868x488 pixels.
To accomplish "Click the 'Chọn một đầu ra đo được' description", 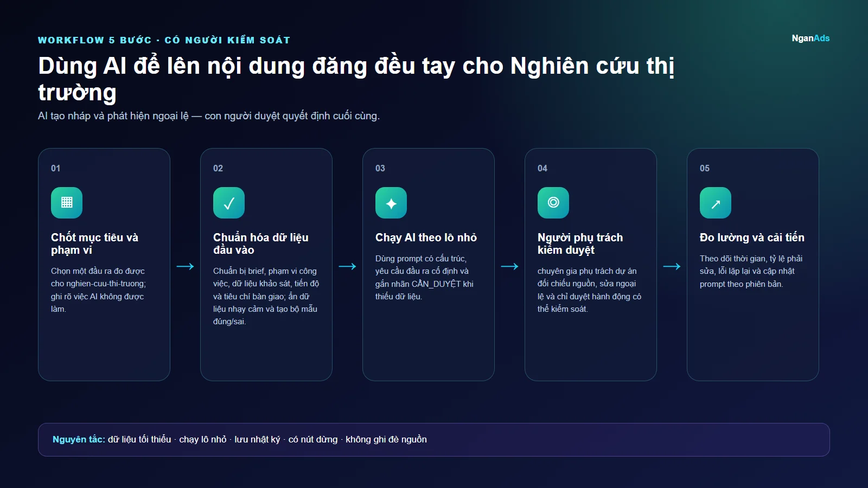I will tap(98, 290).
